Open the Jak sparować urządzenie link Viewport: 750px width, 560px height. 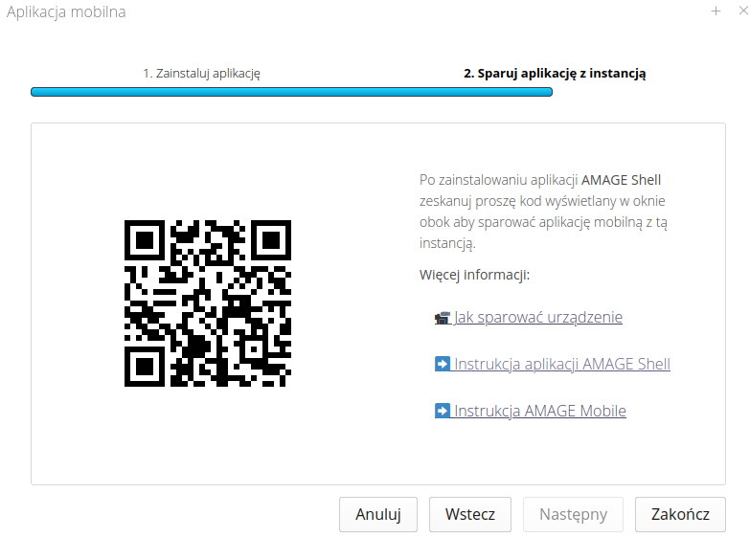[x=538, y=318]
